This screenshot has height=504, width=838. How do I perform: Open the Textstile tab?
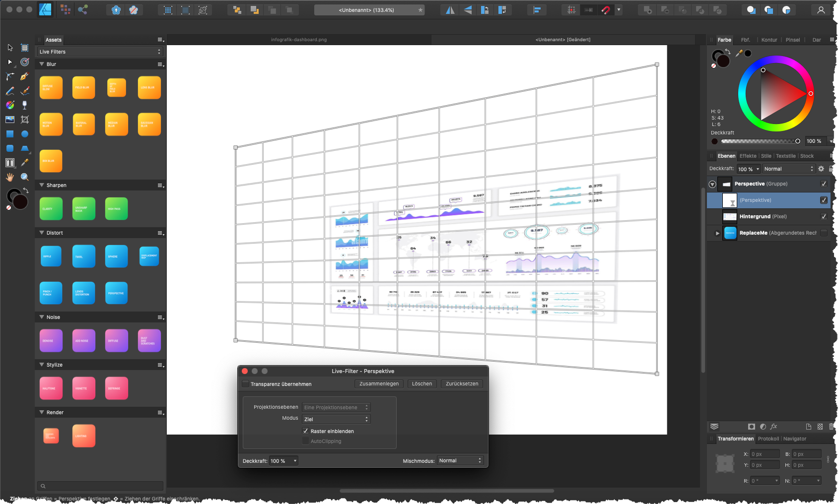click(785, 156)
